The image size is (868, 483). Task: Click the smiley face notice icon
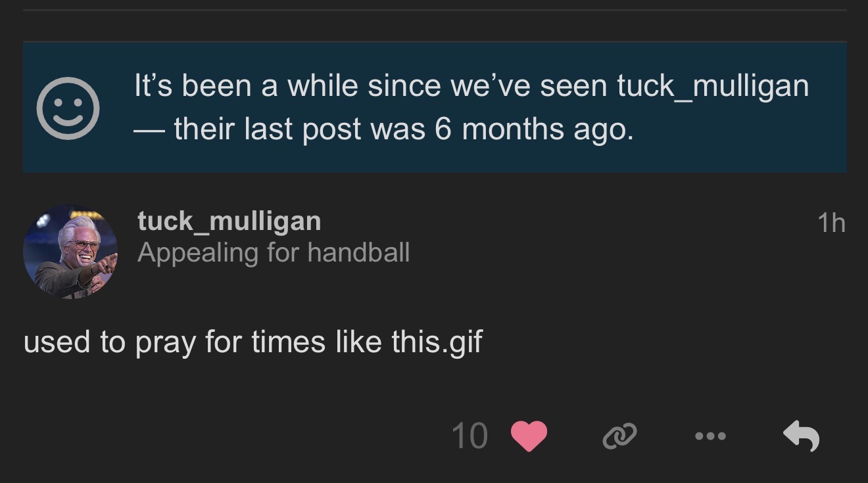pos(68,108)
